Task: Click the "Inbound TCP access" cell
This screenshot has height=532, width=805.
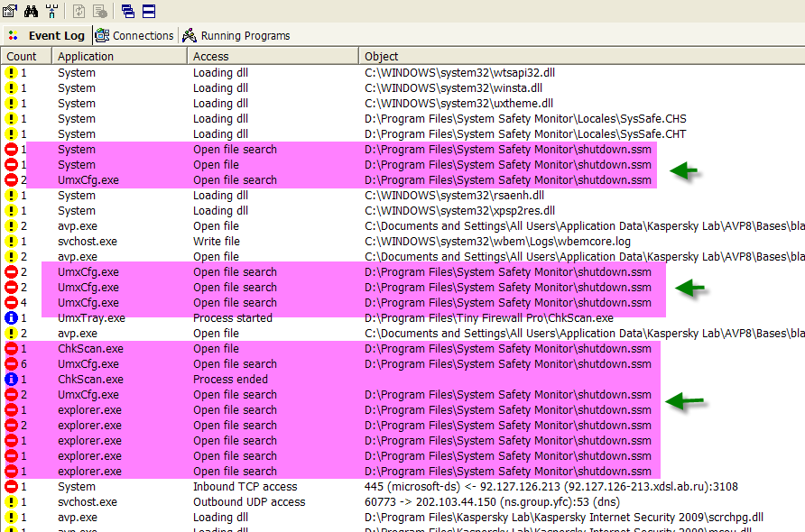Action: pyautogui.click(x=245, y=486)
